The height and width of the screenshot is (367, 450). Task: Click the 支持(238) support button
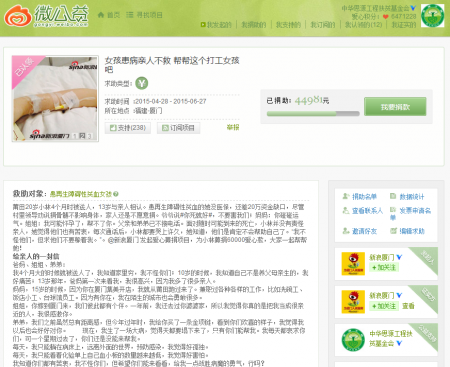click(128, 128)
